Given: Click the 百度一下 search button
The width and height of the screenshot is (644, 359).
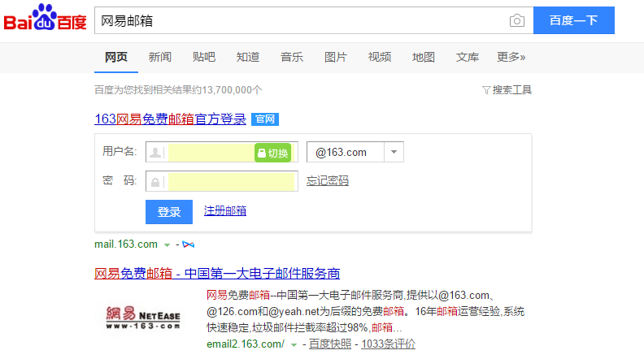Looking at the screenshot, I should point(574,20).
